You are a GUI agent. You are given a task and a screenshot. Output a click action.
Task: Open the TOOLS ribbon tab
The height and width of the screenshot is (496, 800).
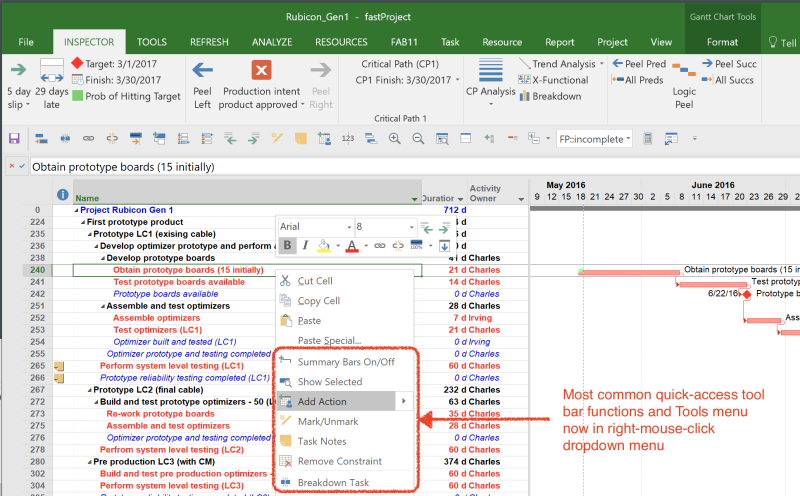[152, 42]
